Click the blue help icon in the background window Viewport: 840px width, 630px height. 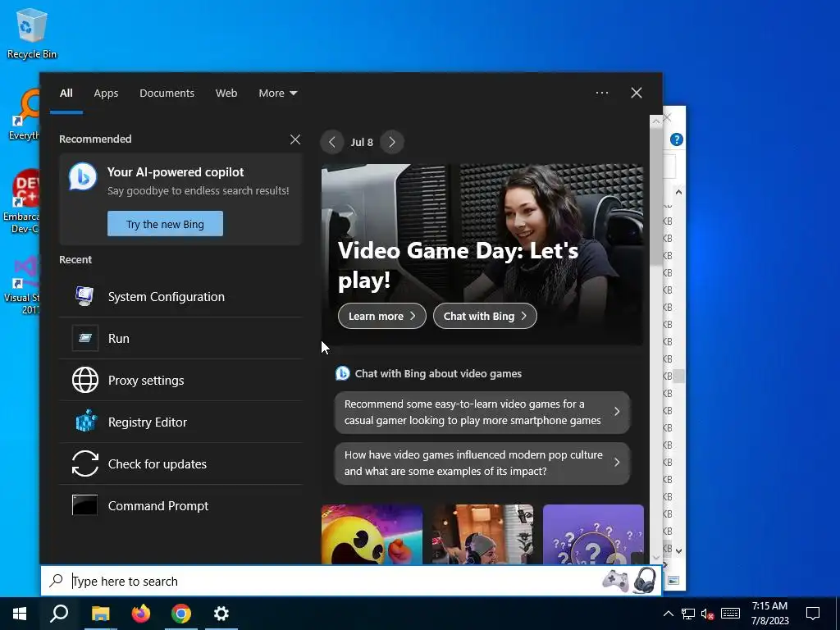point(677,139)
